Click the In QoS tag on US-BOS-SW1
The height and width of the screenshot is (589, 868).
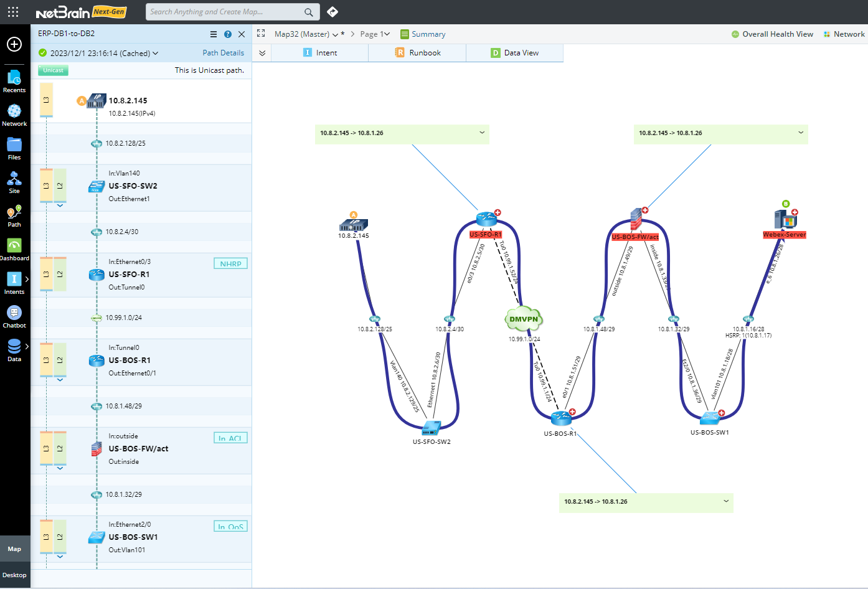(230, 526)
